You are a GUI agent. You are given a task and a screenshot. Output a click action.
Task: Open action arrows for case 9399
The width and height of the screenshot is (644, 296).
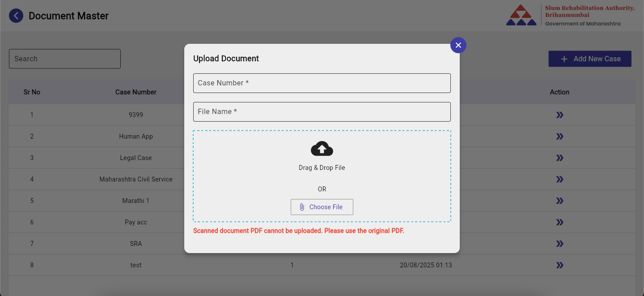click(x=559, y=115)
